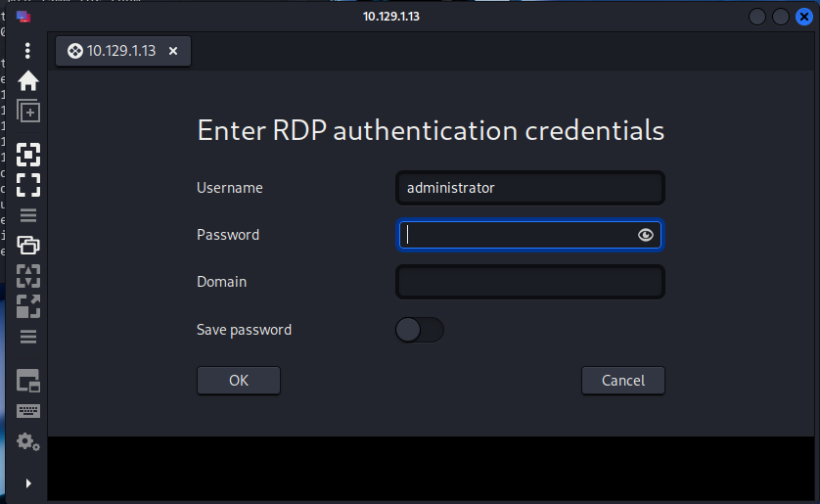Close the 10.129.1.13 tab
Image resolution: width=820 pixels, height=504 pixels.
point(173,51)
